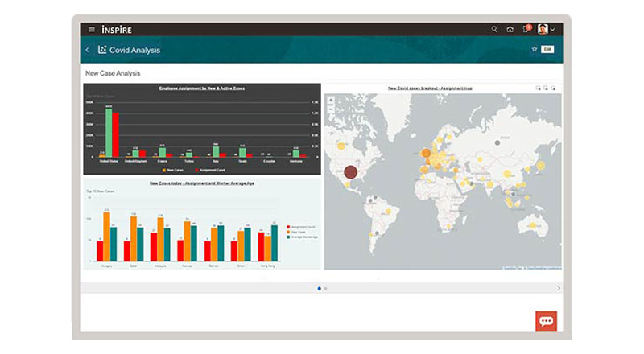Advance to next page with right chevron
Screen dimensions: 644x354
coord(559,288)
